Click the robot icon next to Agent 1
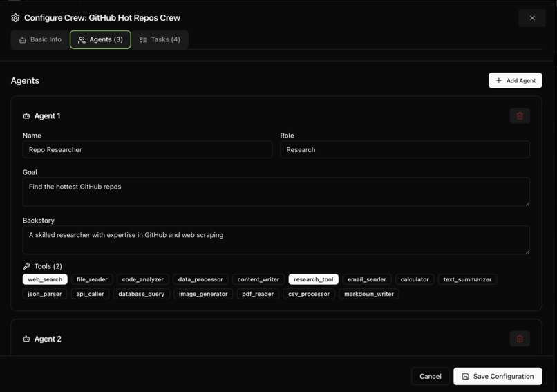 26,116
